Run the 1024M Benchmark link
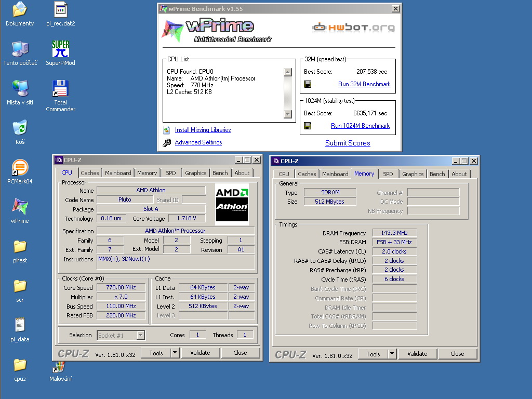Screen dimensions: 532x399 click(361, 126)
